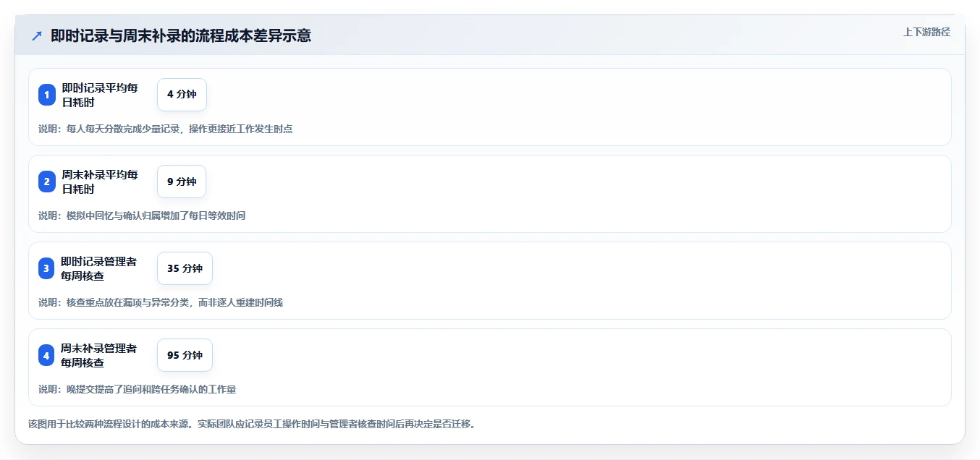Image resolution: width=980 pixels, height=460 pixels.
Task: Click the note 核查重点放在漏项与异常分类
Action: (x=129, y=302)
